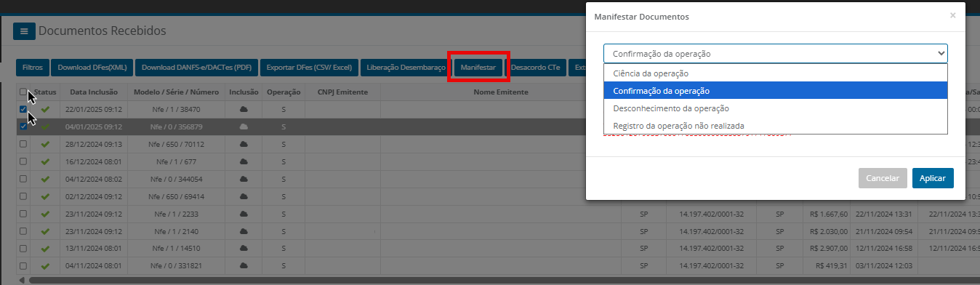The width and height of the screenshot is (980, 285).
Task: Click the date cell 22/01/2025 09:12
Action: (x=93, y=109)
